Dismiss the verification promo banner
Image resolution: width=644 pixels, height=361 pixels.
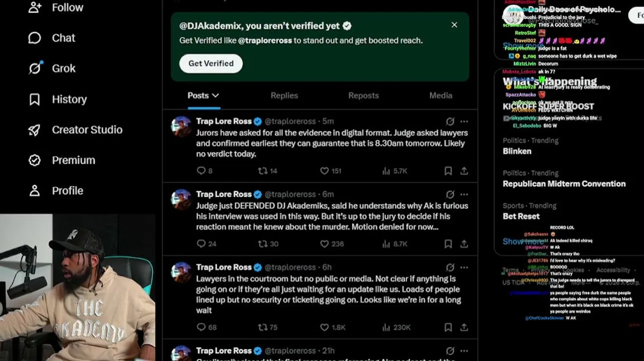pos(454,25)
